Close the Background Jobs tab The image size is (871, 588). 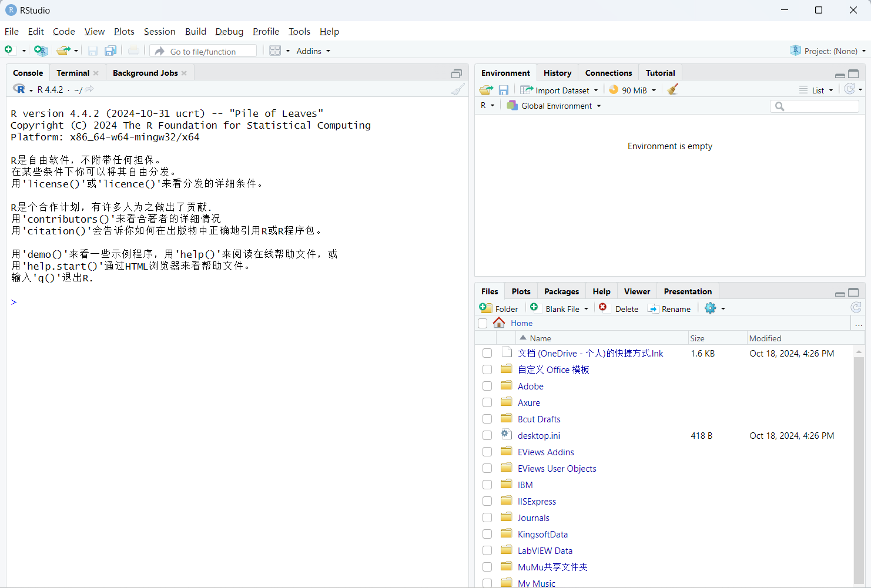click(x=184, y=73)
